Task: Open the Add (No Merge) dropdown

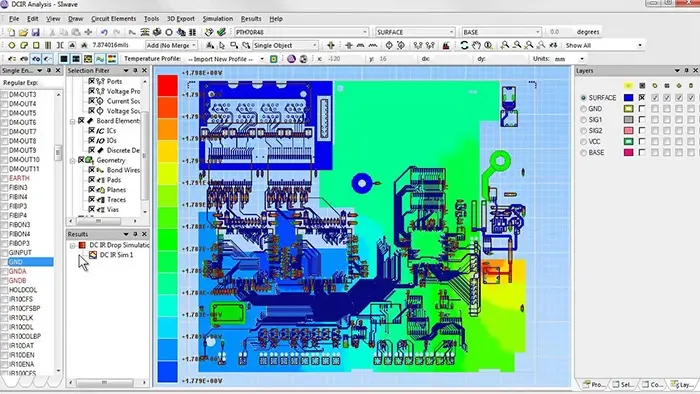Action: pyautogui.click(x=194, y=46)
